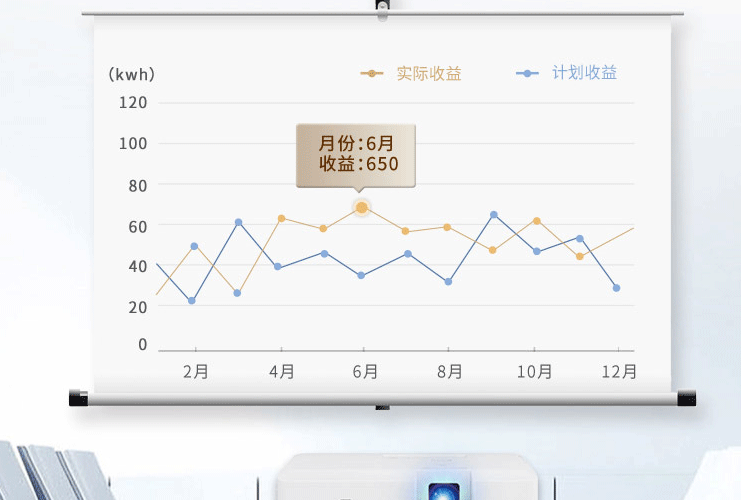741x500 pixels.
Task: Click the hanging hook above the screen
Action: [382, 7]
